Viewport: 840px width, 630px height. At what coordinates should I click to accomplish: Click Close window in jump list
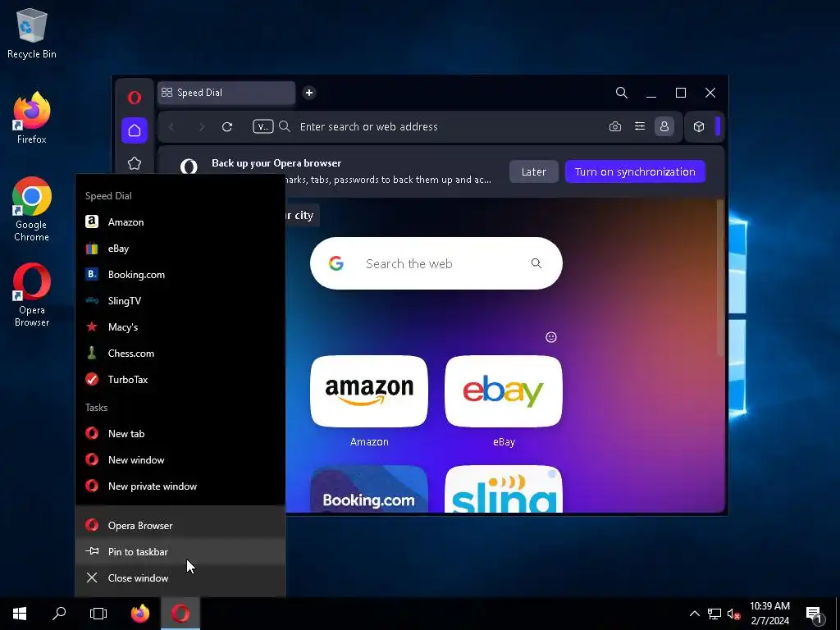point(180,578)
